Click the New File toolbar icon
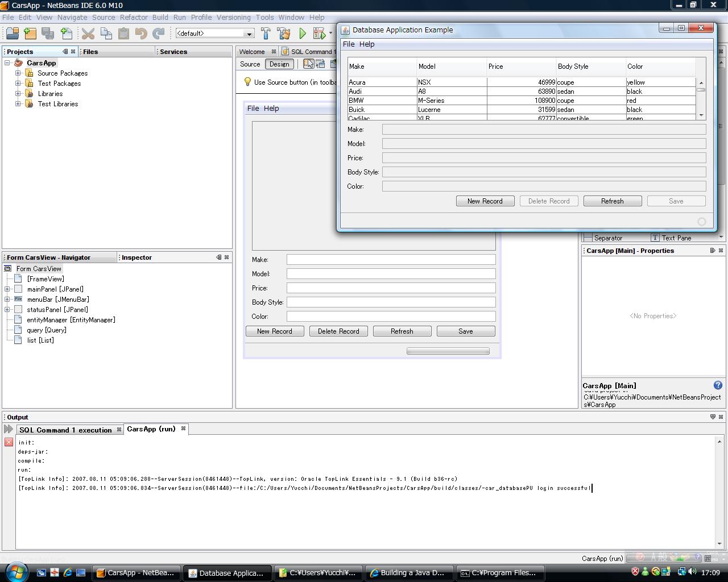Viewport: 728px width, 582px height. [x=66, y=34]
